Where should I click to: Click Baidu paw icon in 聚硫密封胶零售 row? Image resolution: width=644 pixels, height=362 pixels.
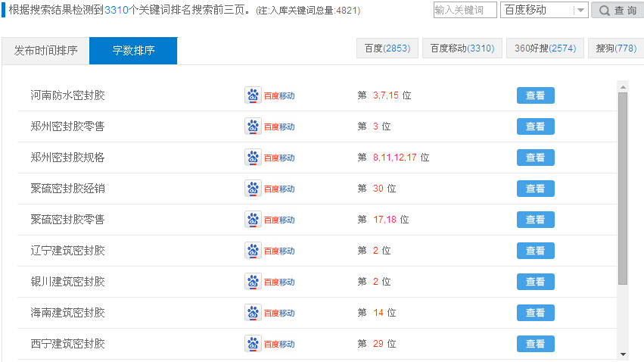click(x=253, y=220)
